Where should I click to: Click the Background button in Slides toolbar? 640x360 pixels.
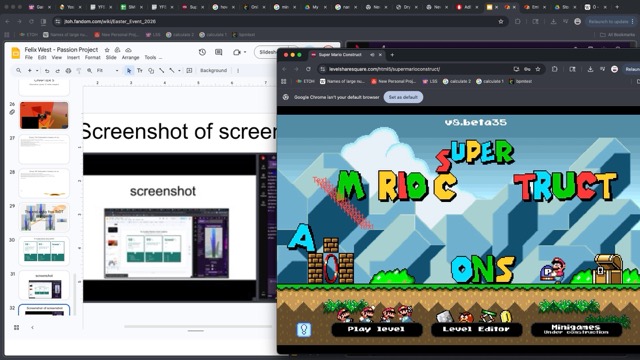pyautogui.click(x=213, y=71)
